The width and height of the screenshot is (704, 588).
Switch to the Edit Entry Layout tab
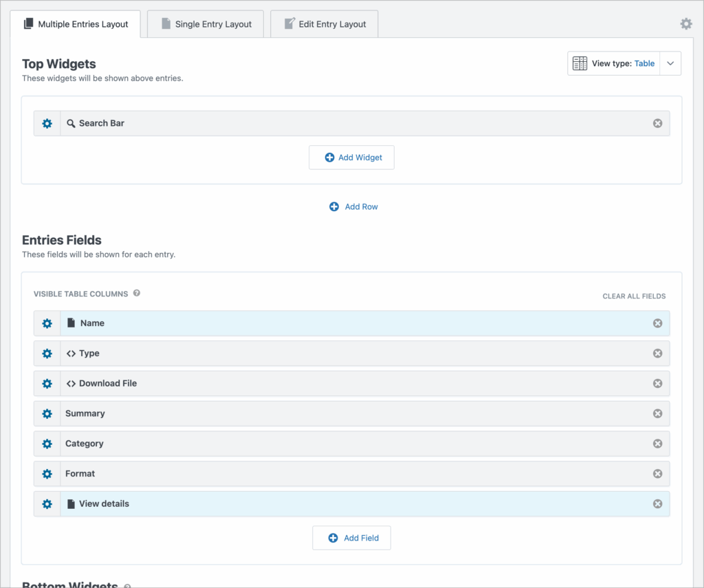click(x=324, y=23)
